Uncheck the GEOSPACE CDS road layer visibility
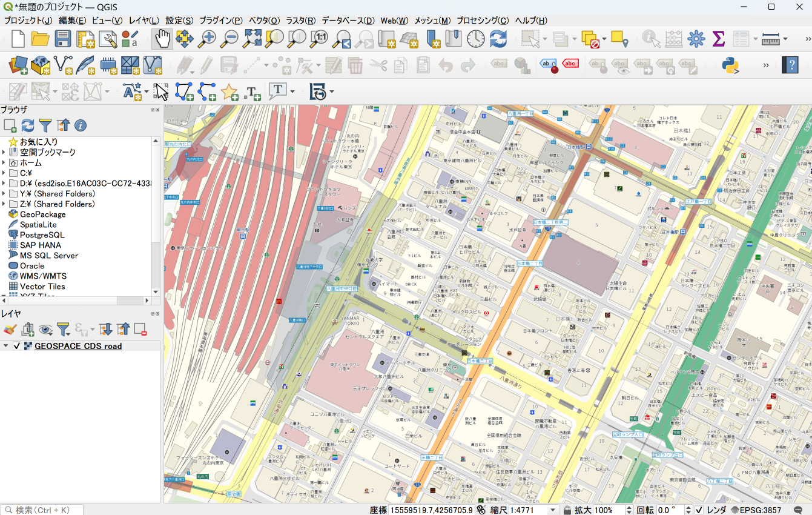This screenshot has height=515, width=812. (16, 345)
